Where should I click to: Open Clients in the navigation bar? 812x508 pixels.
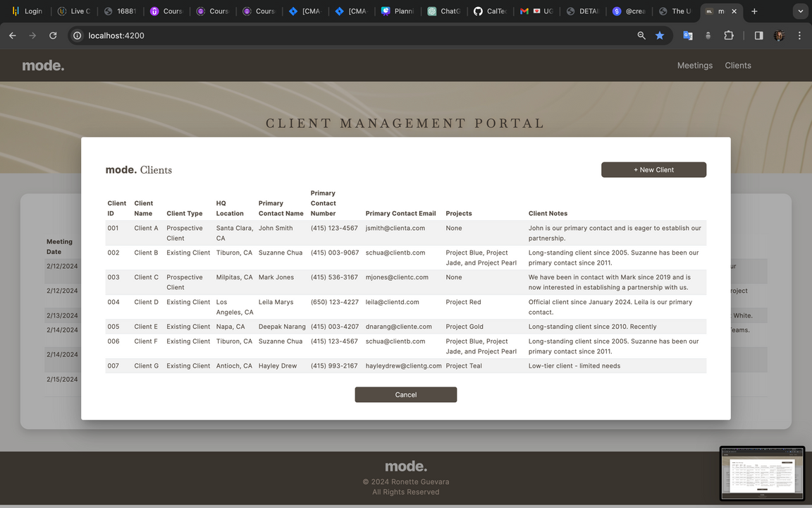[738, 66]
